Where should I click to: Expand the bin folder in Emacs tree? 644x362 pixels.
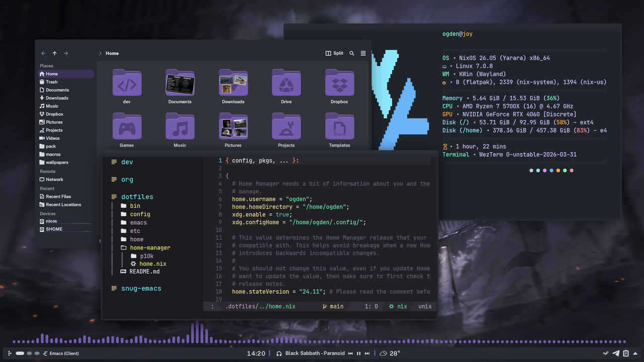pyautogui.click(x=130, y=206)
